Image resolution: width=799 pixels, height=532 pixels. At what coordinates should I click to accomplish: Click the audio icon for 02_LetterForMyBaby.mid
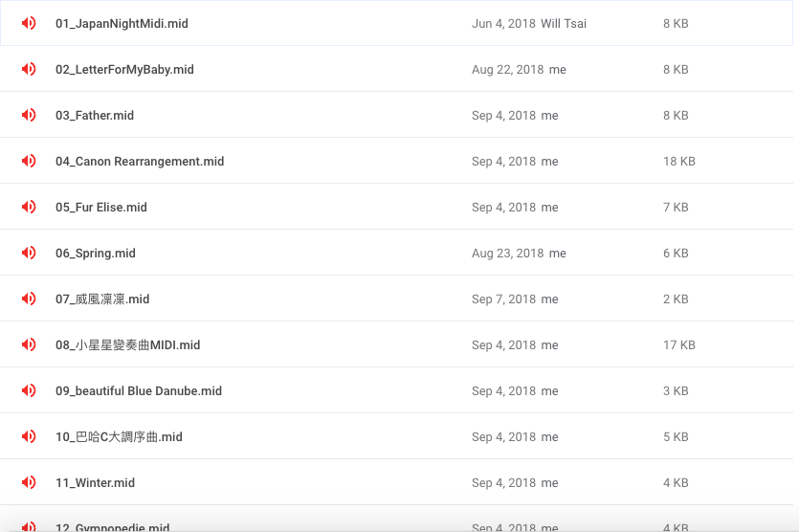tap(29, 69)
